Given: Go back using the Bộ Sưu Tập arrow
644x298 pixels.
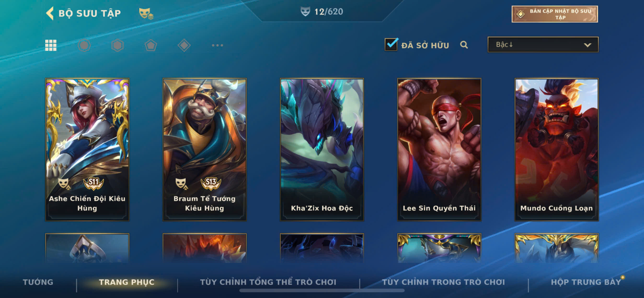Looking at the screenshot, I should [50, 13].
